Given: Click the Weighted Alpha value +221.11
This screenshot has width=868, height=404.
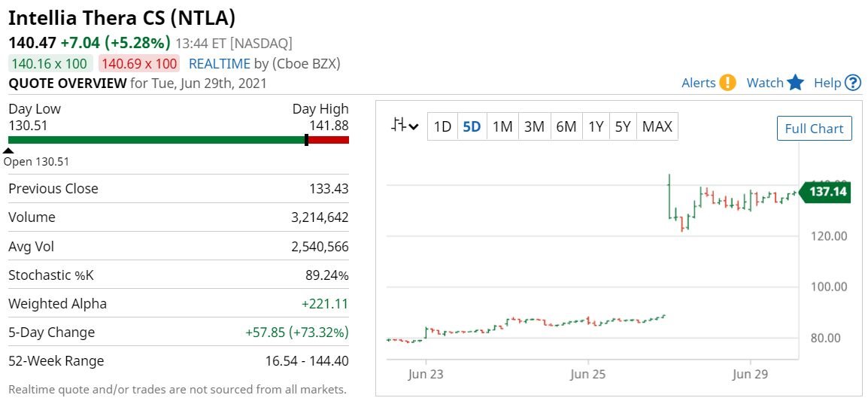Looking at the screenshot, I should point(325,304).
